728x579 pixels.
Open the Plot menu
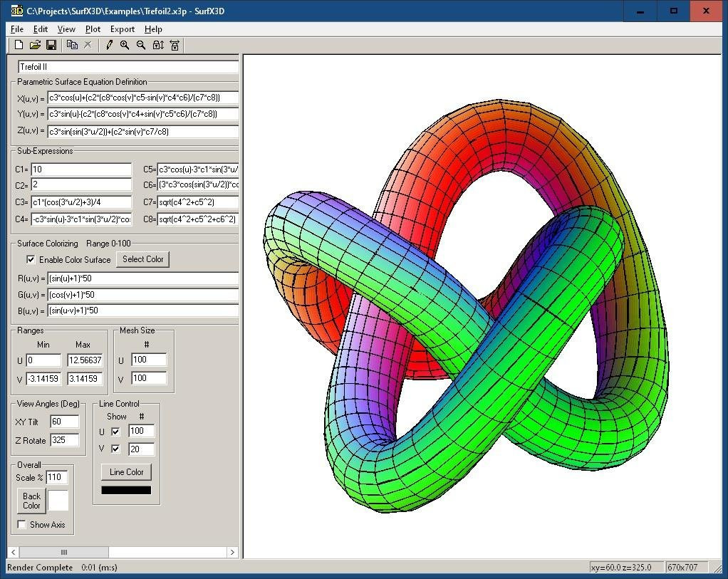[x=93, y=29]
